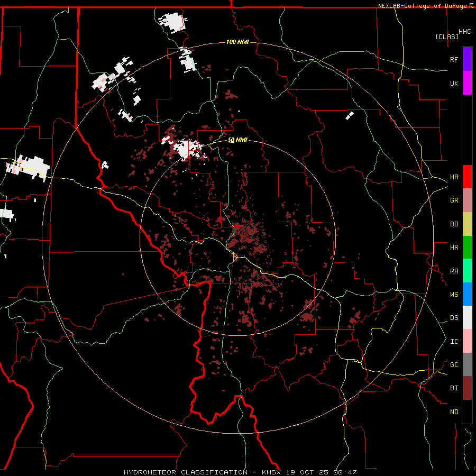Click the RF purple legend swatch

coord(467,59)
